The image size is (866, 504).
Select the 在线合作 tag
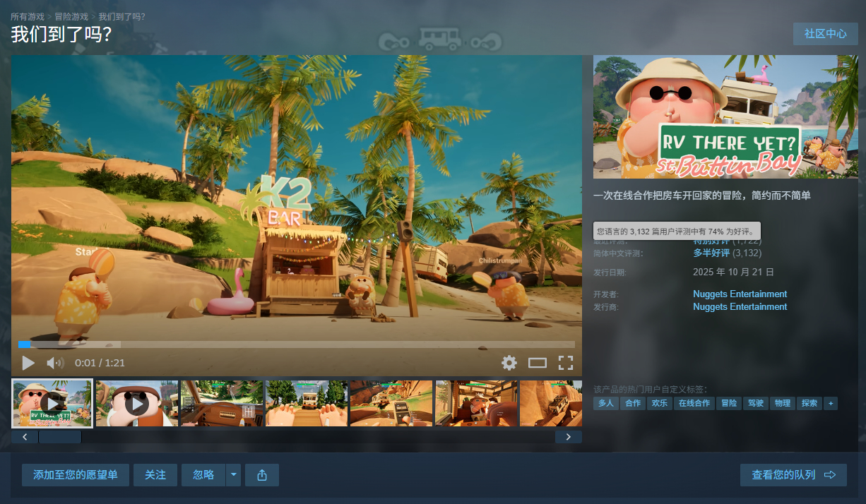pos(694,403)
